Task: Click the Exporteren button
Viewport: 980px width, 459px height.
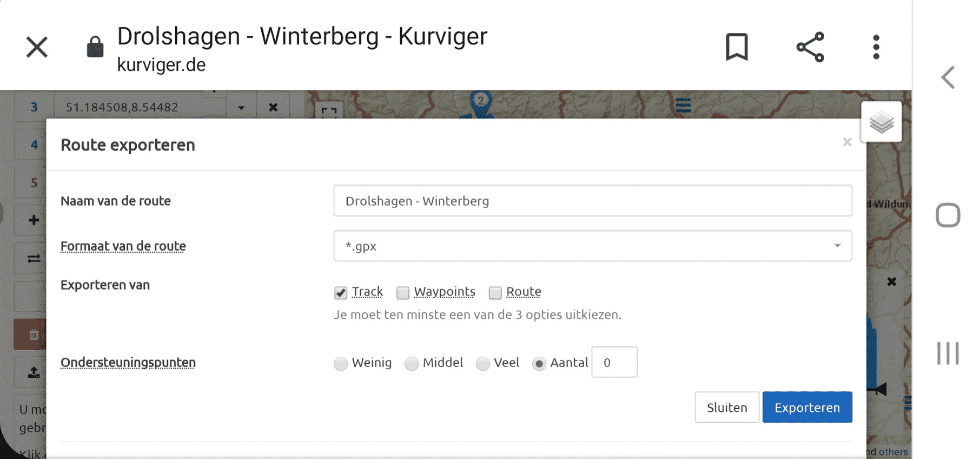Action: pyautogui.click(x=807, y=407)
